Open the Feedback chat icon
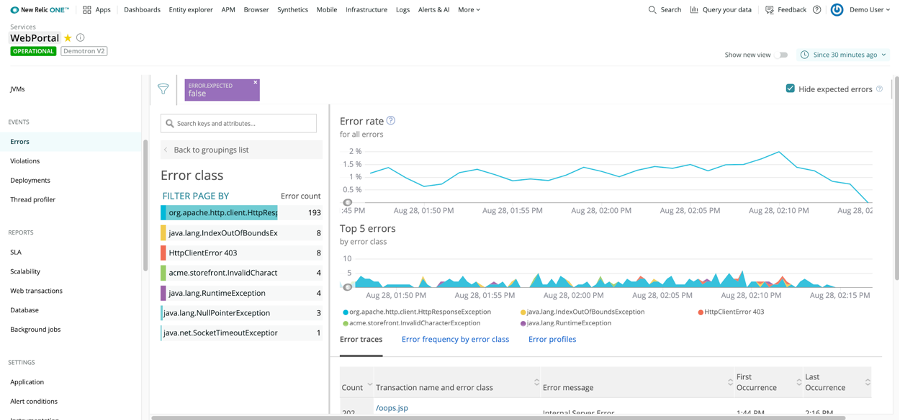899x420 pixels. (x=769, y=10)
